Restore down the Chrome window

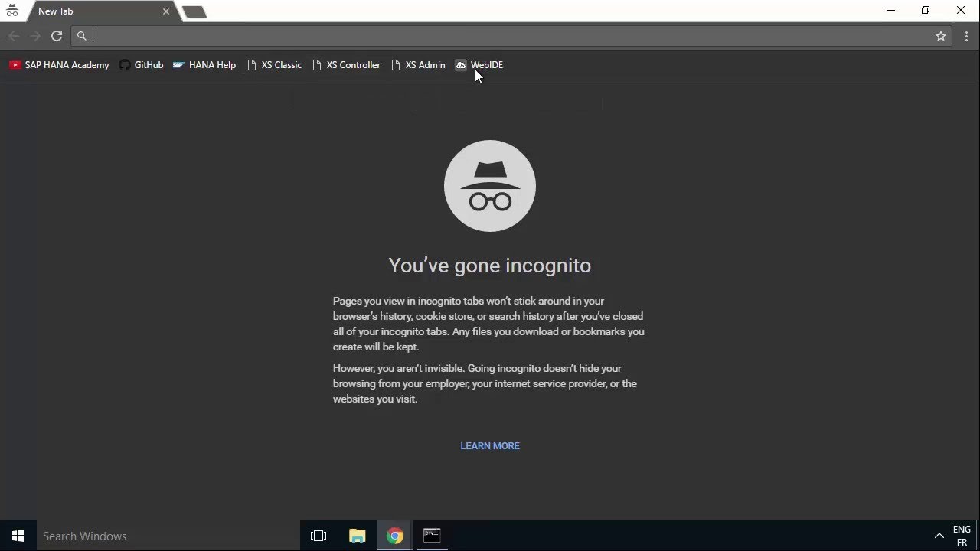click(926, 11)
